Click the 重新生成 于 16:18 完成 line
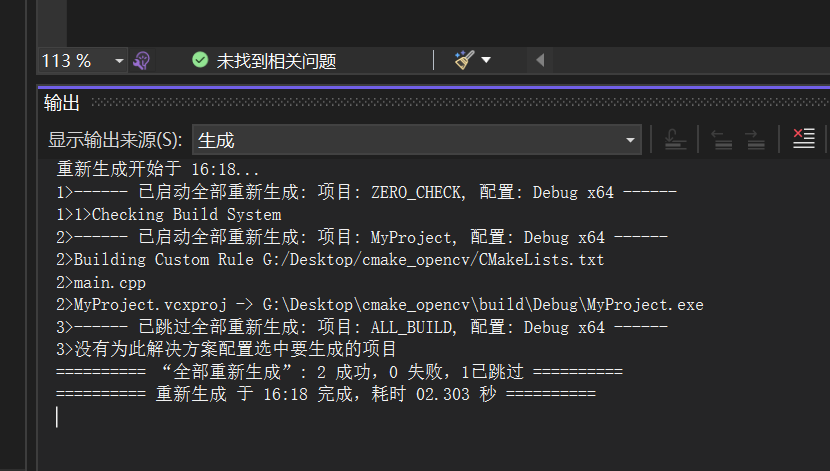This screenshot has height=471, width=830. 326,394
